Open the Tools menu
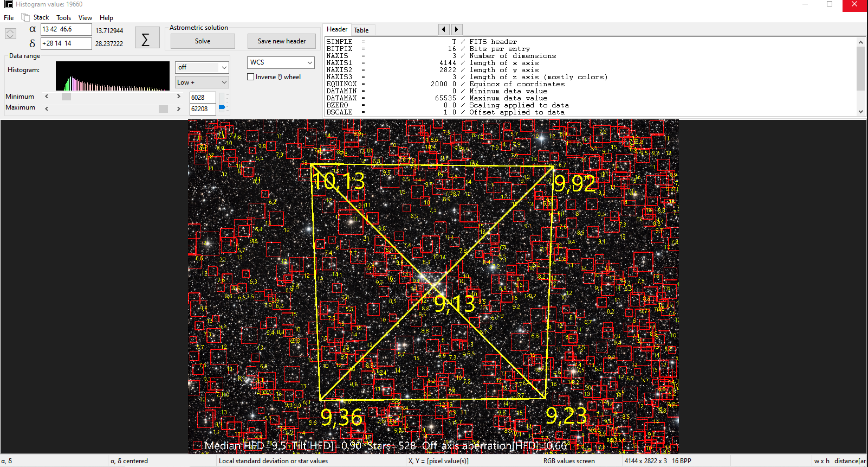868x467 pixels. tap(64, 18)
